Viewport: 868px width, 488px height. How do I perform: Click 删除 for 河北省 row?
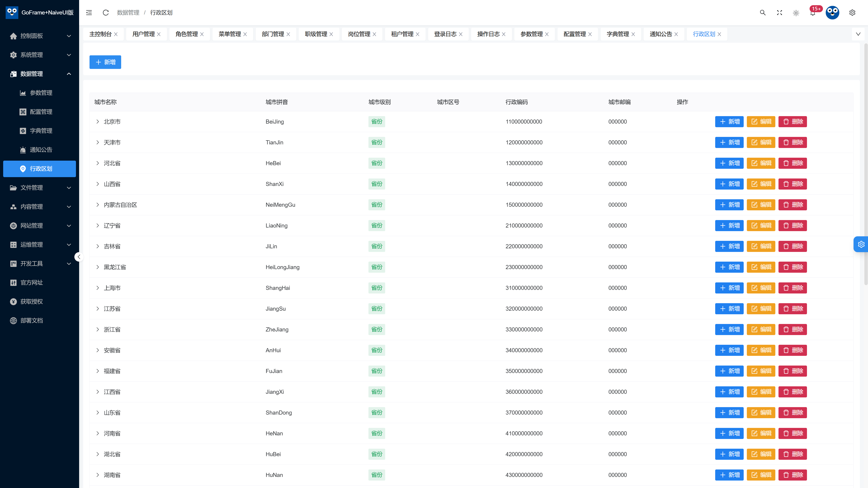(x=793, y=163)
